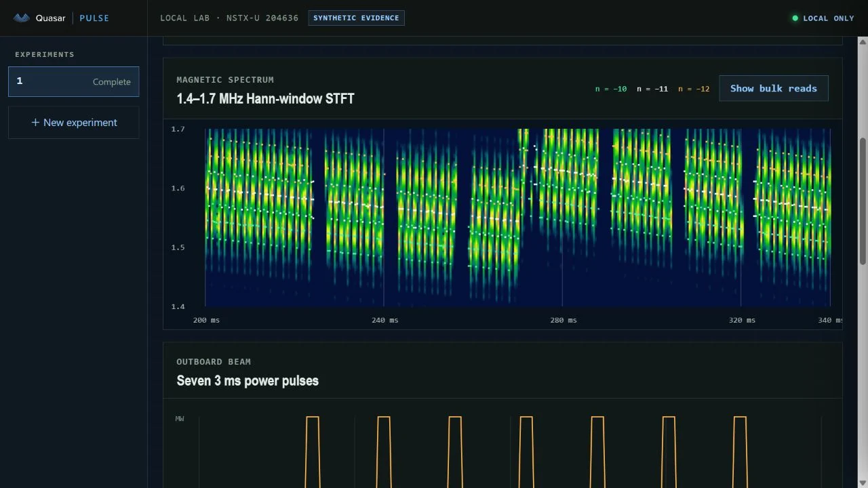868x488 pixels.
Task: Click the Quasar brand name
Action: [x=50, y=18]
